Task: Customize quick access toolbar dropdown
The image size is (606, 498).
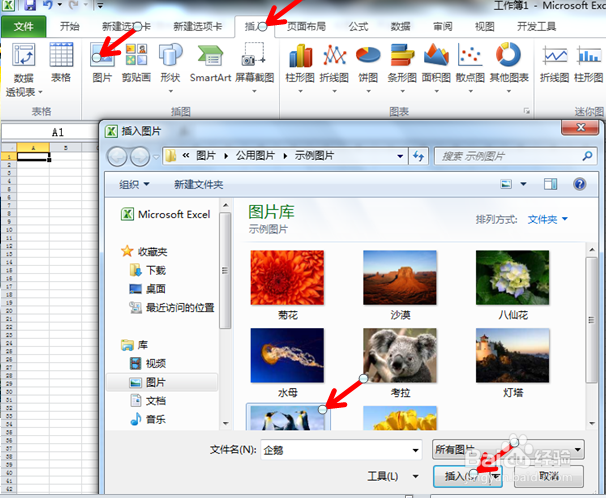Action: coord(100,5)
